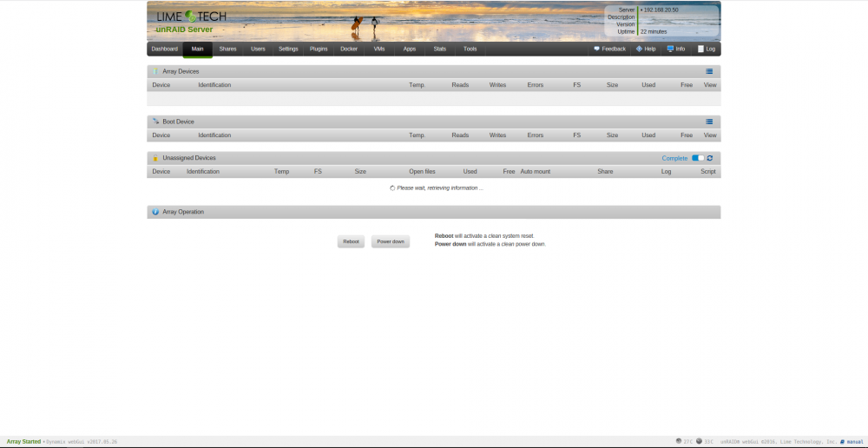Click the Unassigned Devices lock icon
Image resolution: width=868 pixels, height=448 pixels.
[155, 158]
